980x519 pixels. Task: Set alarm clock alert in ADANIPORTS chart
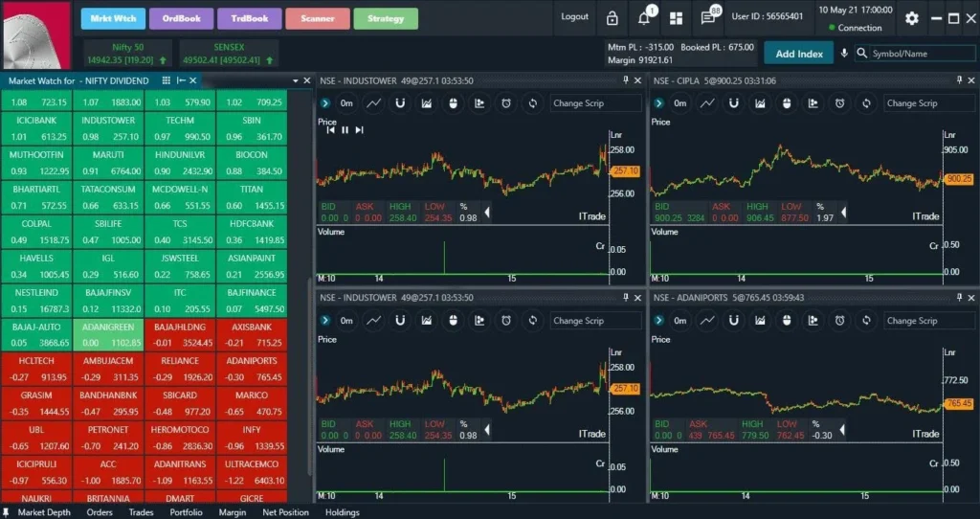pos(840,321)
